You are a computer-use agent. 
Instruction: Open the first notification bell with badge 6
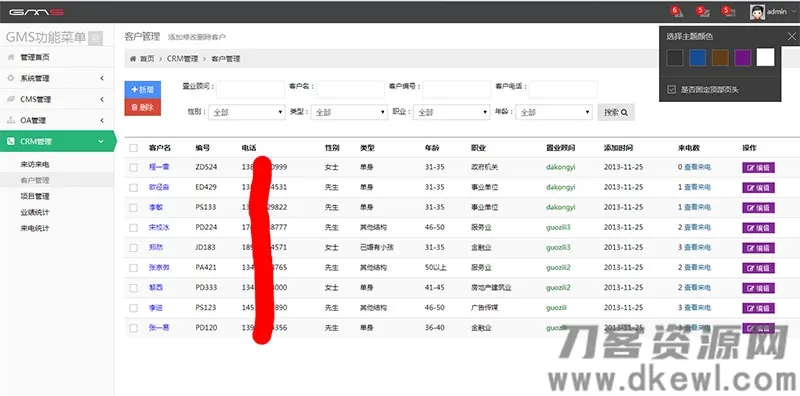coord(677,12)
